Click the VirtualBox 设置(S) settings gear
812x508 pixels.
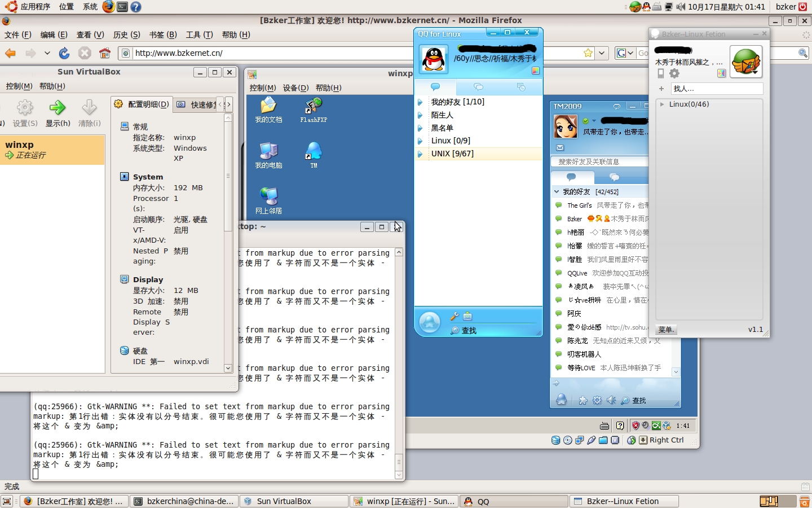coord(25,113)
